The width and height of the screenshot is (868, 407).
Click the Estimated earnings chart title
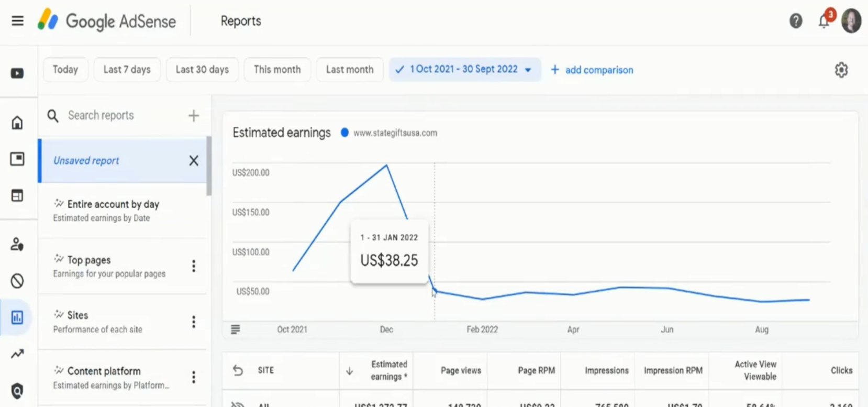(282, 133)
